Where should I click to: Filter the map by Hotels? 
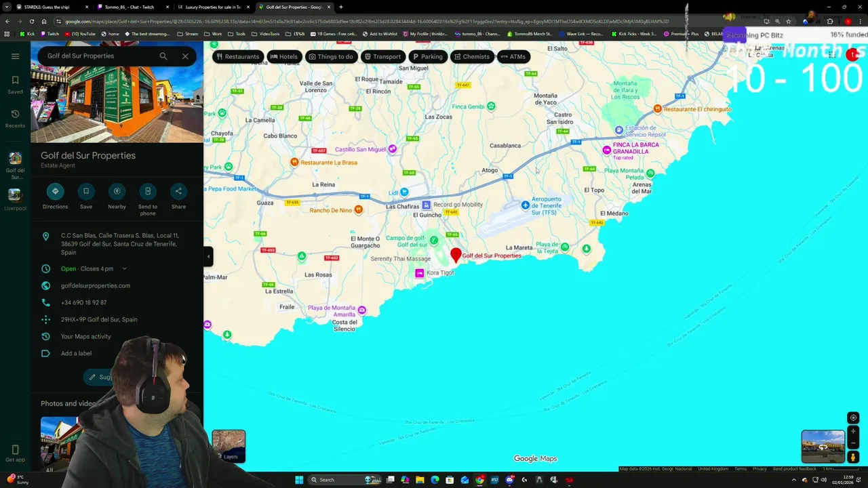pyautogui.click(x=283, y=57)
